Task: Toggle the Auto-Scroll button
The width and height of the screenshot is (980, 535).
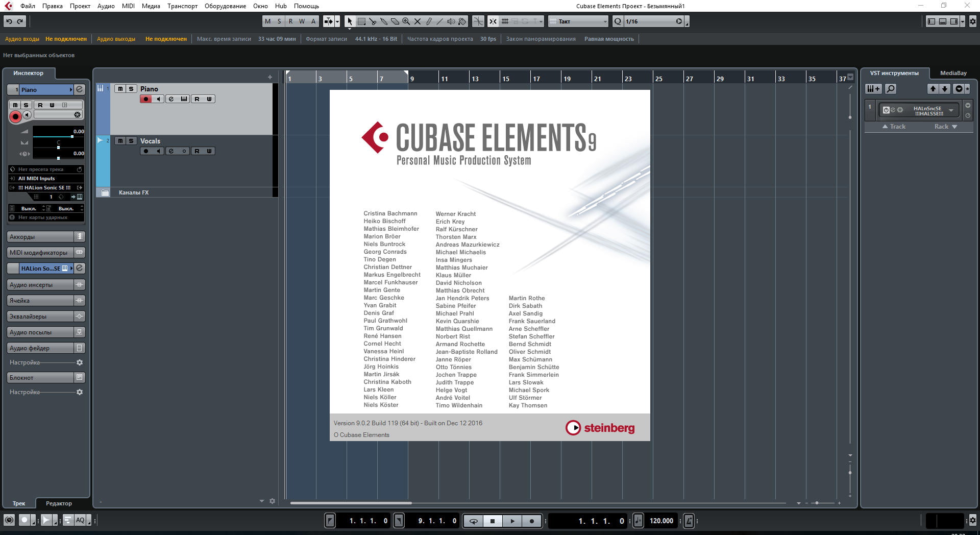Action: pos(329,21)
